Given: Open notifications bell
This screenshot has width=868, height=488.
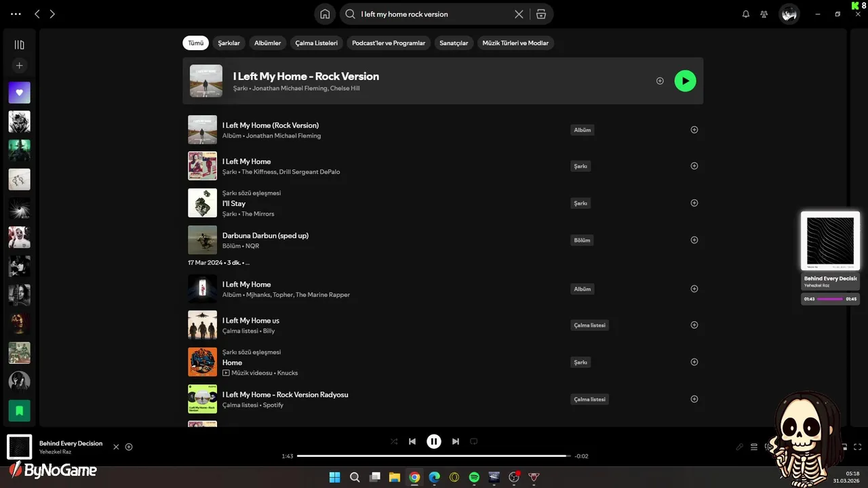Looking at the screenshot, I should [x=746, y=14].
